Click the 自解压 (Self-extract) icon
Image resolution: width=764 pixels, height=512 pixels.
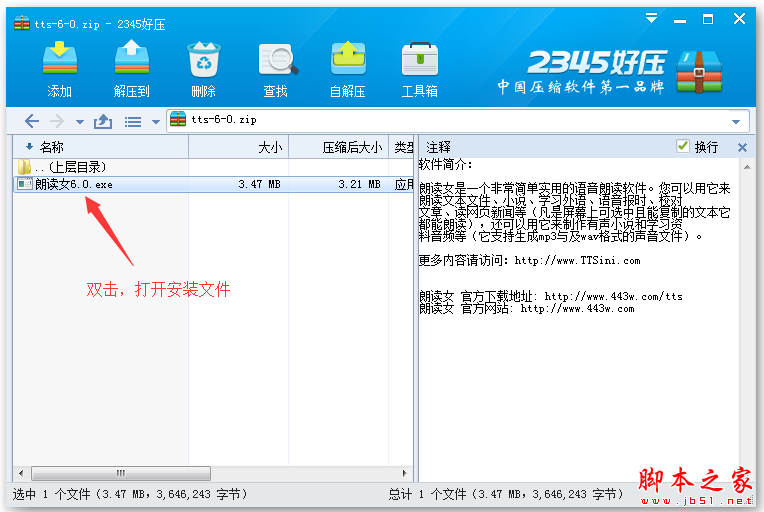pyautogui.click(x=348, y=58)
